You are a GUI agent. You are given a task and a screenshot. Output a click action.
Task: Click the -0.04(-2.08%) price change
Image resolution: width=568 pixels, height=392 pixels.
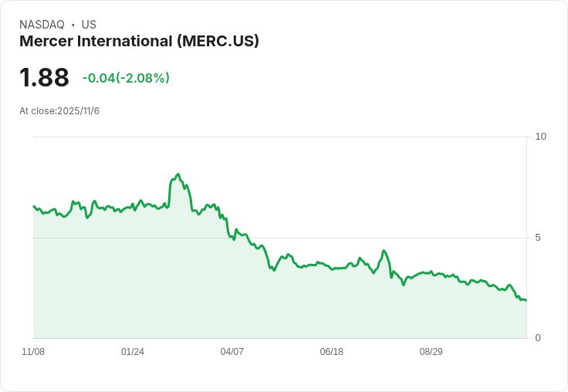[126, 78]
